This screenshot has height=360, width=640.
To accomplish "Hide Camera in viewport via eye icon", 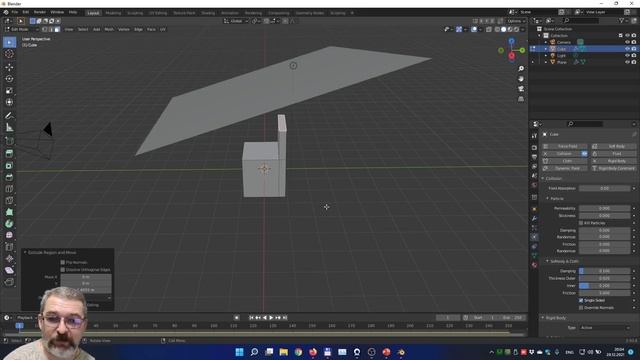I will (627, 42).
